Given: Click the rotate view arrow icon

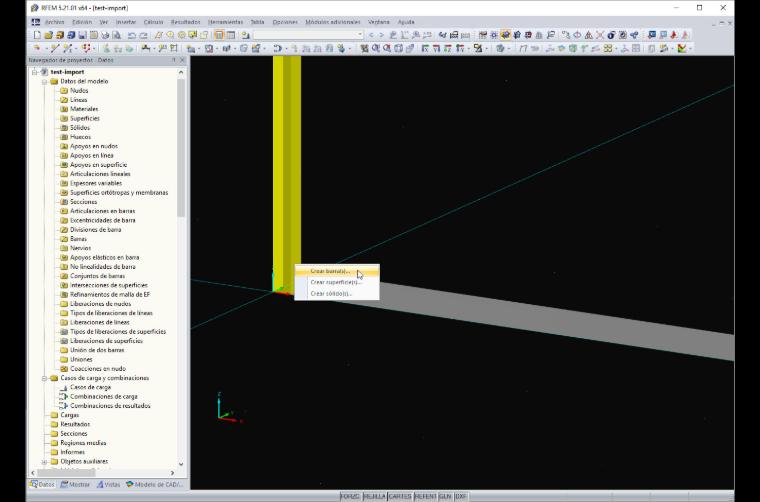Looking at the screenshot, I should [x=277, y=48].
